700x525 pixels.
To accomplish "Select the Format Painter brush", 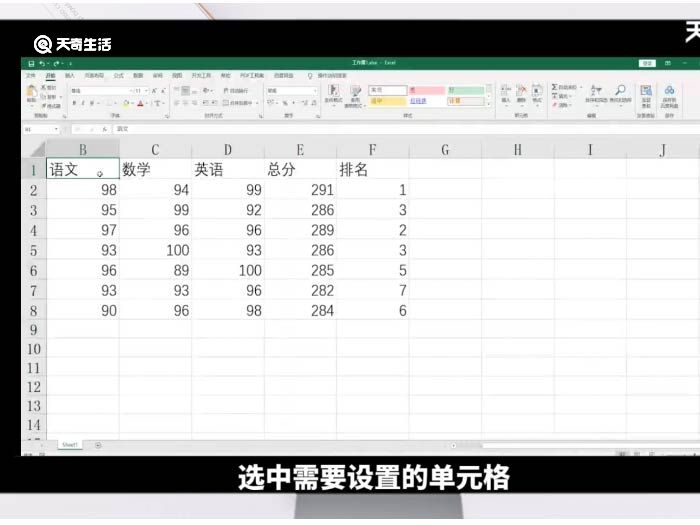I will [x=44, y=106].
